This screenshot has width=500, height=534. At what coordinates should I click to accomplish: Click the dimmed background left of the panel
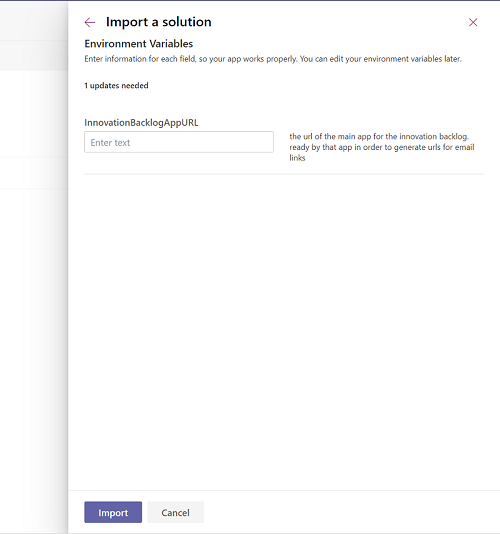[x=34, y=307]
